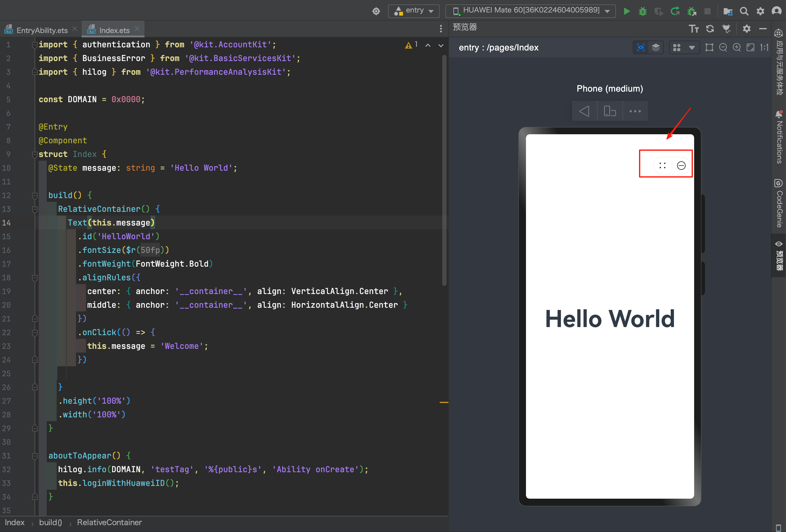
Task: Click the circled minus capsule button in preview
Action: [x=681, y=165]
